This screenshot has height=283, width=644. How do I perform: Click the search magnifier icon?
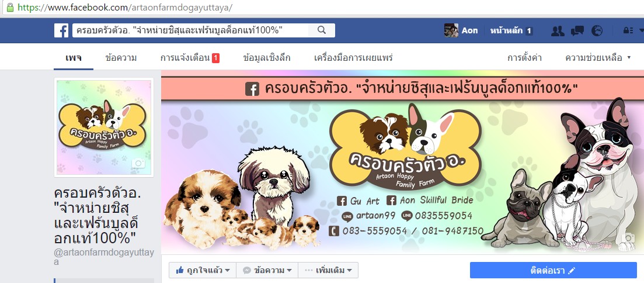[322, 30]
